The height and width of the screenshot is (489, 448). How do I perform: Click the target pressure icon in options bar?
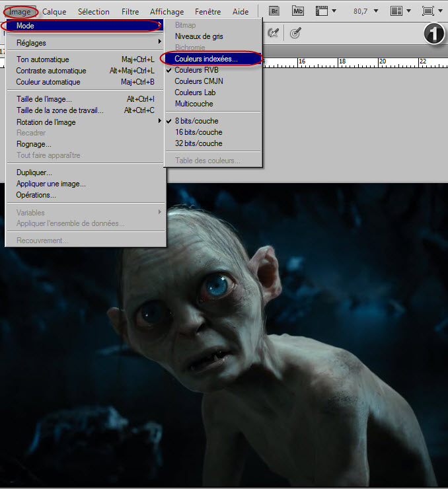click(x=295, y=33)
